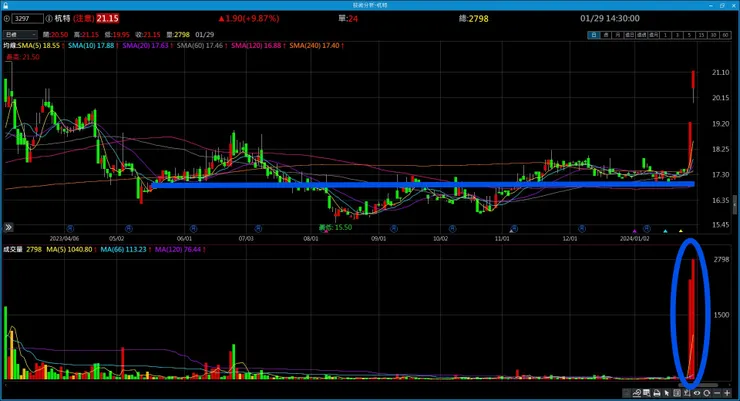Select the 30-minute interval button

(714, 35)
